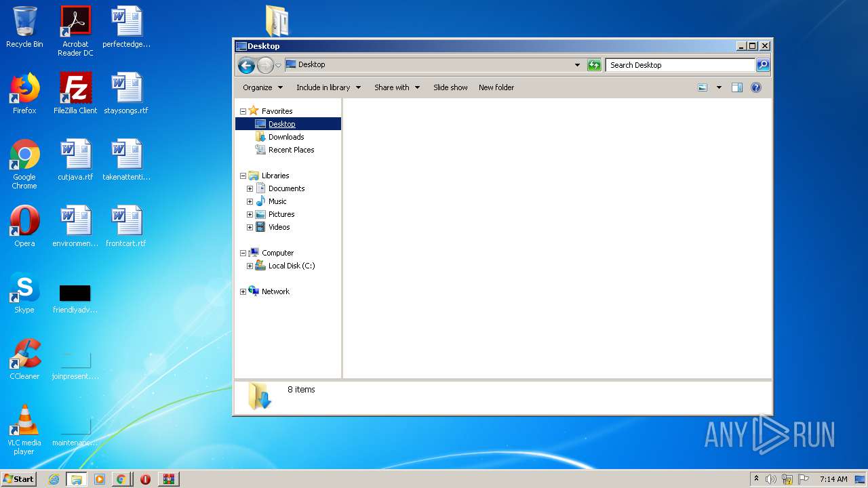Click the New folder button

(496, 87)
